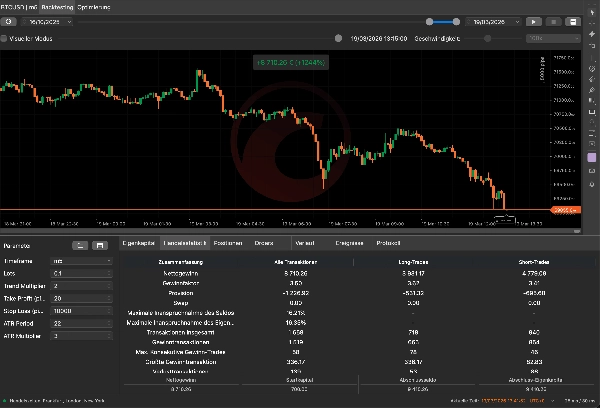Click the Long-Trades column header
Screen dimensions: 600x408
tap(413, 262)
